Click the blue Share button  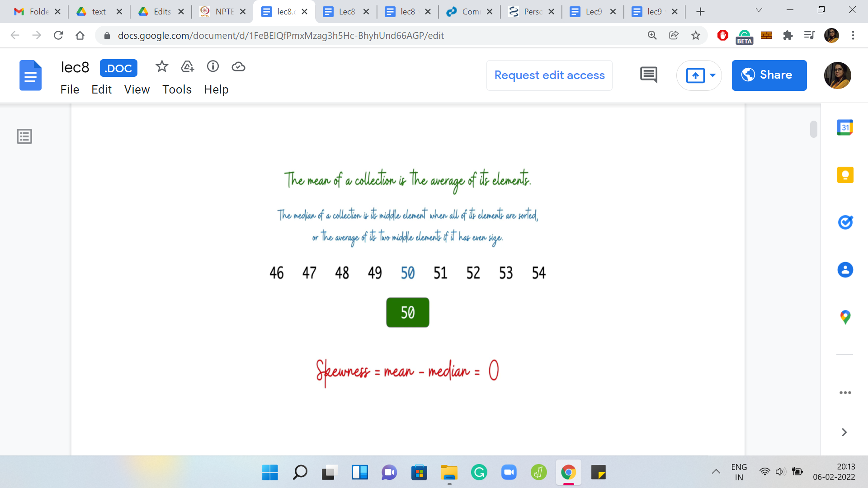[x=769, y=75]
